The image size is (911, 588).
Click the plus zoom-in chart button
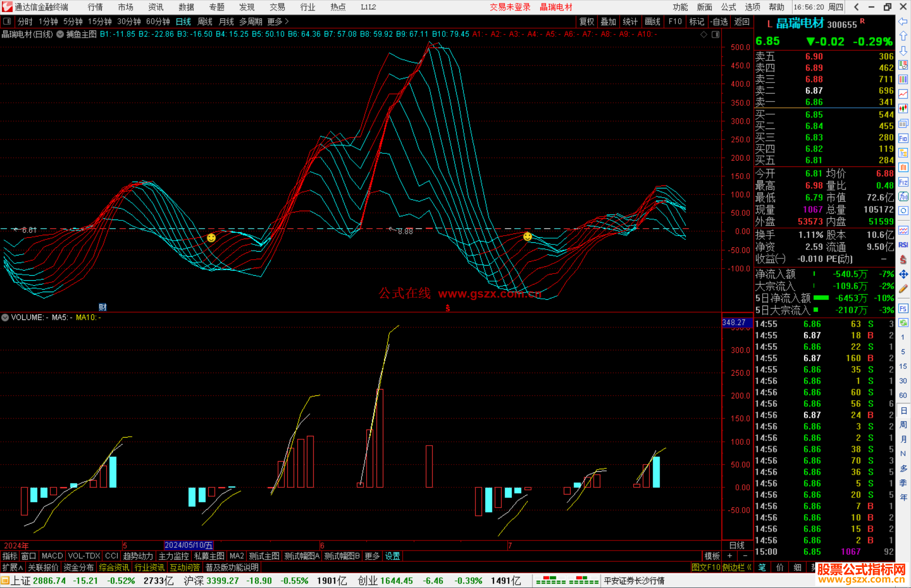[x=730, y=556]
